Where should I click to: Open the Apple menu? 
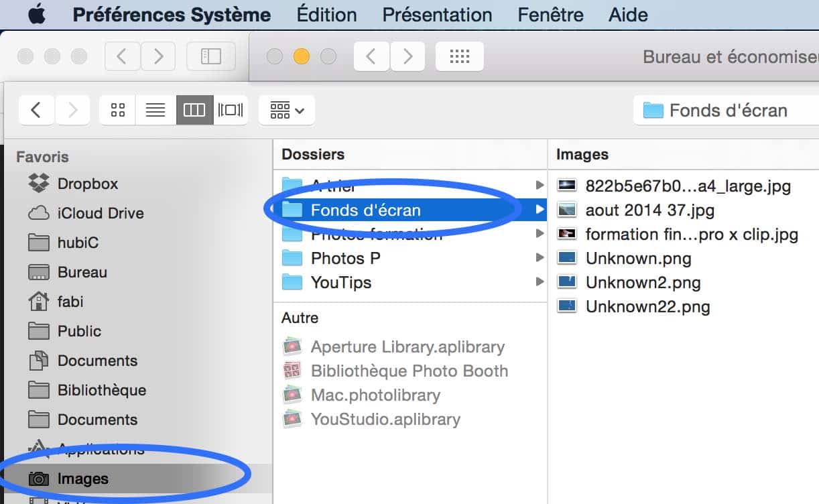tap(36, 15)
